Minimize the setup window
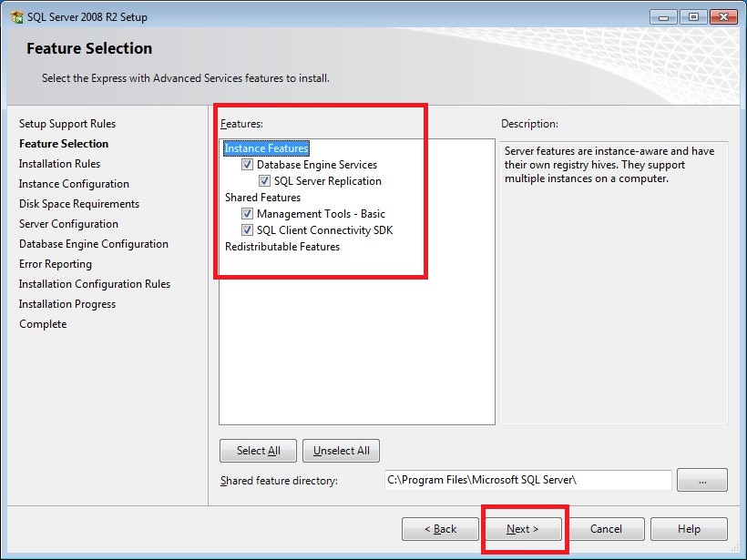The width and height of the screenshot is (747, 560). point(665,15)
